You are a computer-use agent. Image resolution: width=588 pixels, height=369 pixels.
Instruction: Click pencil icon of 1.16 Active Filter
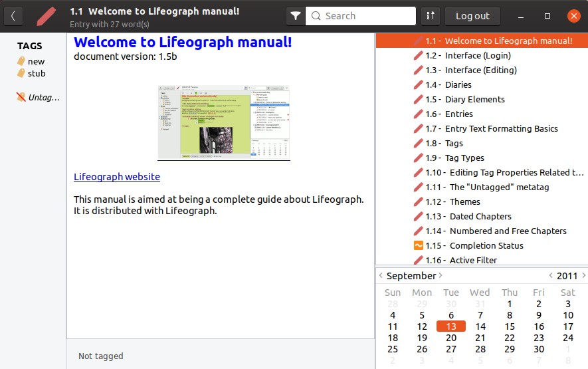[x=418, y=260]
